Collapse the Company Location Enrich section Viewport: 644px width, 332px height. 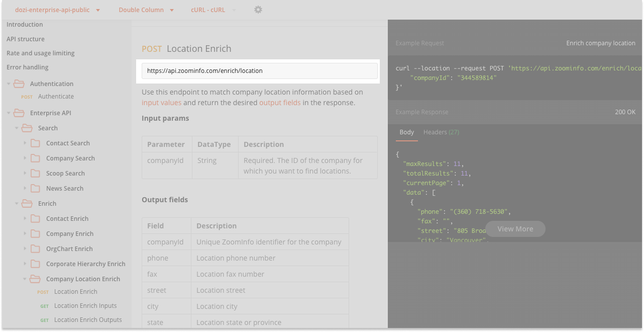[24, 279]
